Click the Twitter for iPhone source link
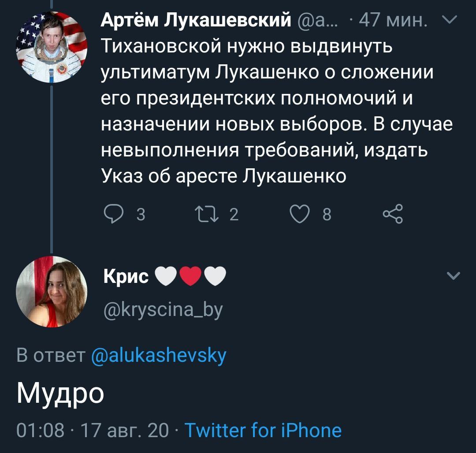The height and width of the screenshot is (453, 476). click(x=263, y=430)
